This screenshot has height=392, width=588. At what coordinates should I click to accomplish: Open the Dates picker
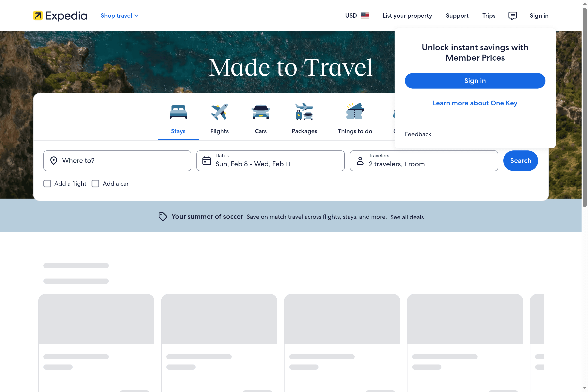click(x=270, y=161)
